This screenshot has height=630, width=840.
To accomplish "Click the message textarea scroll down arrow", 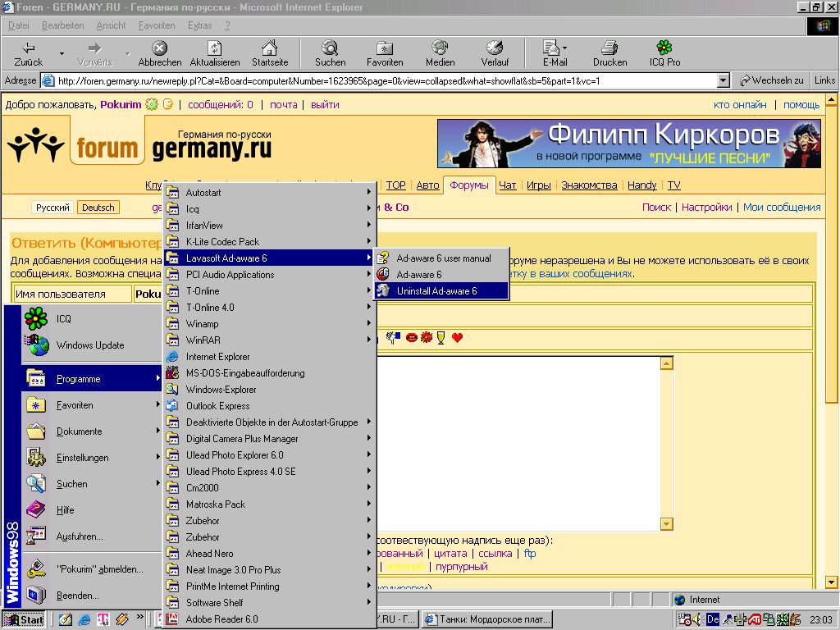I will coord(666,524).
